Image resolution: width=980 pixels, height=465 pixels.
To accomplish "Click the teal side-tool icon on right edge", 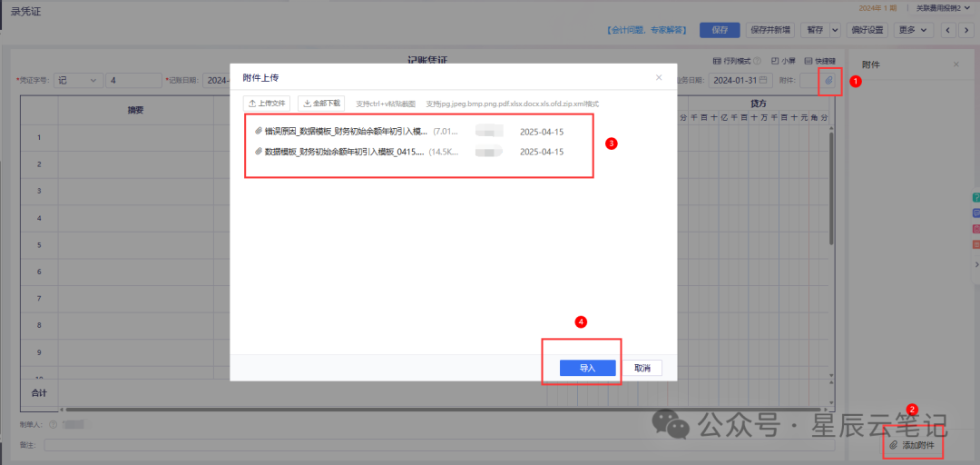I will pos(975,198).
